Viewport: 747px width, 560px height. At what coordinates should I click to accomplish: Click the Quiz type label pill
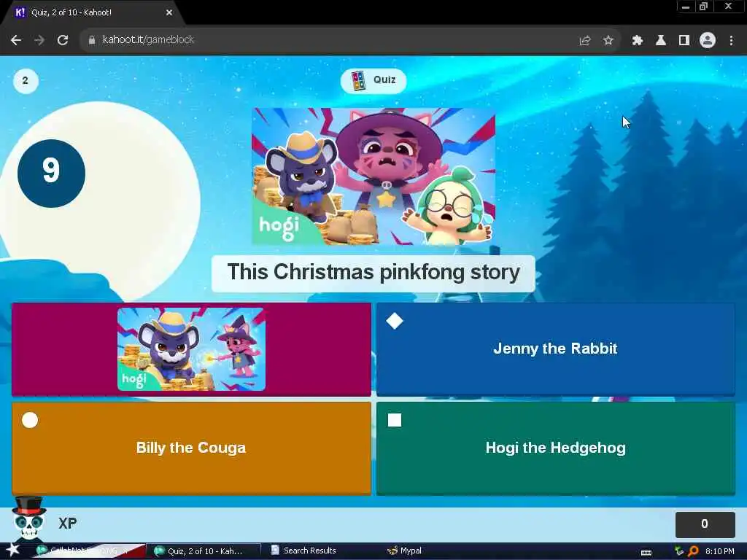(373, 80)
